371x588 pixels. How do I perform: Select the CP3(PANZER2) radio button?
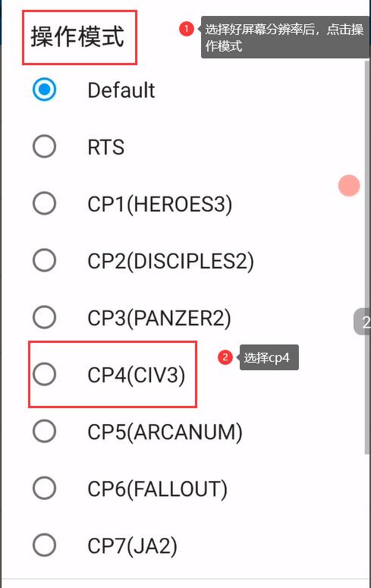click(x=44, y=317)
